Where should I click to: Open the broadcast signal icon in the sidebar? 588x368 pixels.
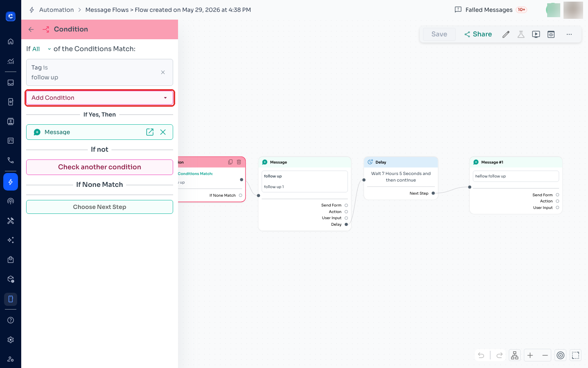pos(11,201)
